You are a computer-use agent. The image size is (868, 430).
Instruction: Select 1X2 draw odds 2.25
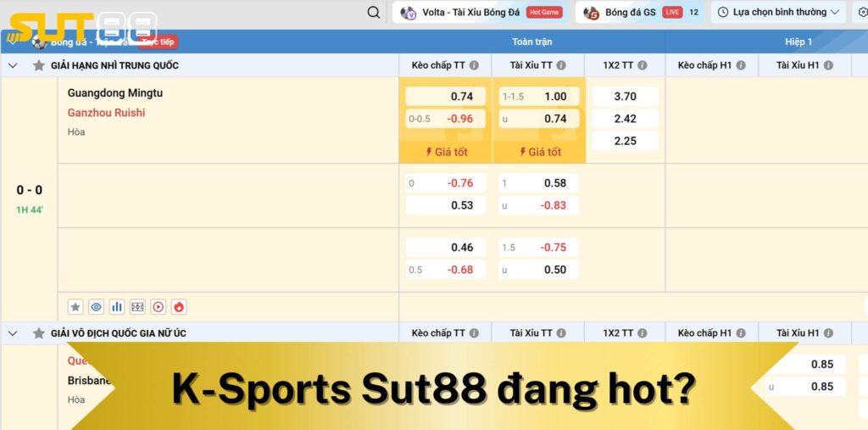pos(625,141)
